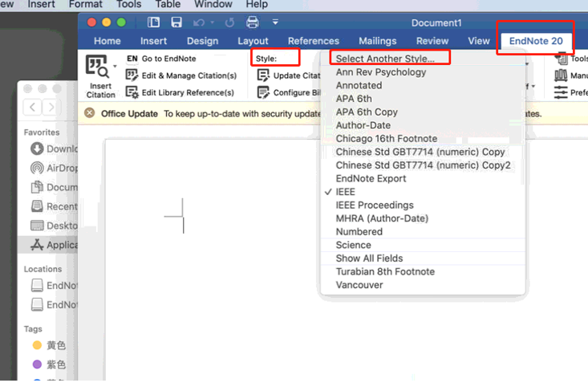Click the Go to EndNote icon
The height and width of the screenshot is (387, 588).
[132, 59]
